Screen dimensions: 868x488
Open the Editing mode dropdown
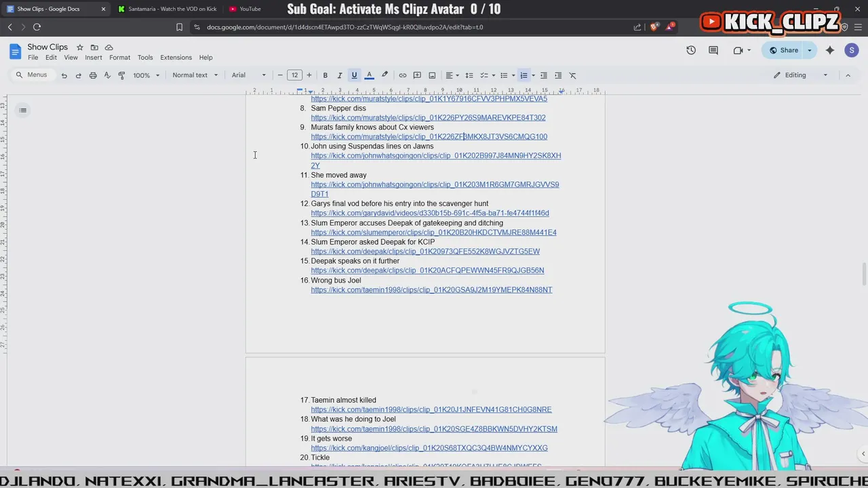[801, 75]
